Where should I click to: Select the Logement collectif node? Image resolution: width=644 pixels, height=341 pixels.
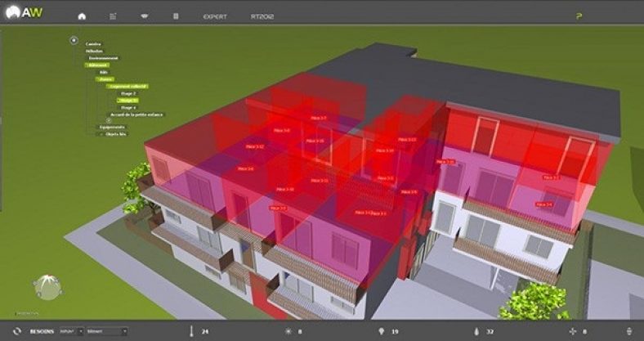click(x=127, y=87)
